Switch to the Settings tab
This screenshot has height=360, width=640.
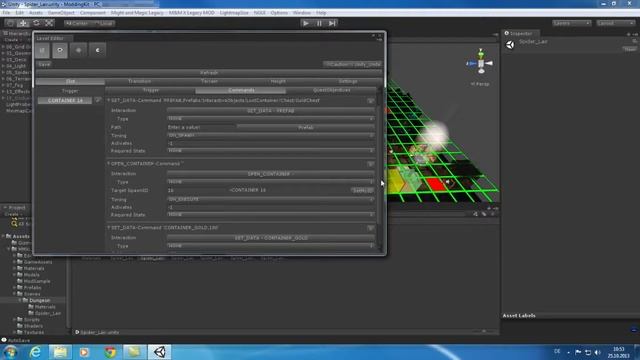click(348, 81)
